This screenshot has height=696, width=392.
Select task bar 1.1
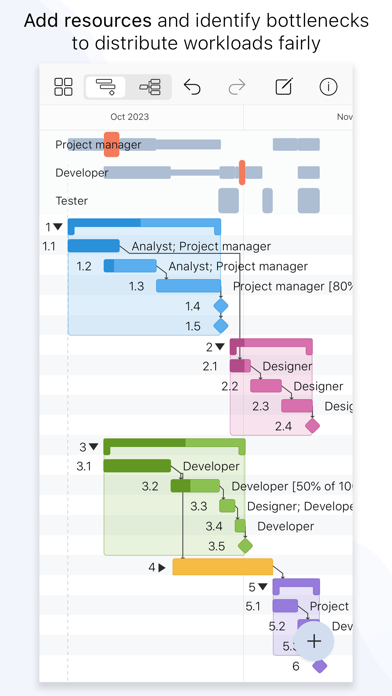94,245
